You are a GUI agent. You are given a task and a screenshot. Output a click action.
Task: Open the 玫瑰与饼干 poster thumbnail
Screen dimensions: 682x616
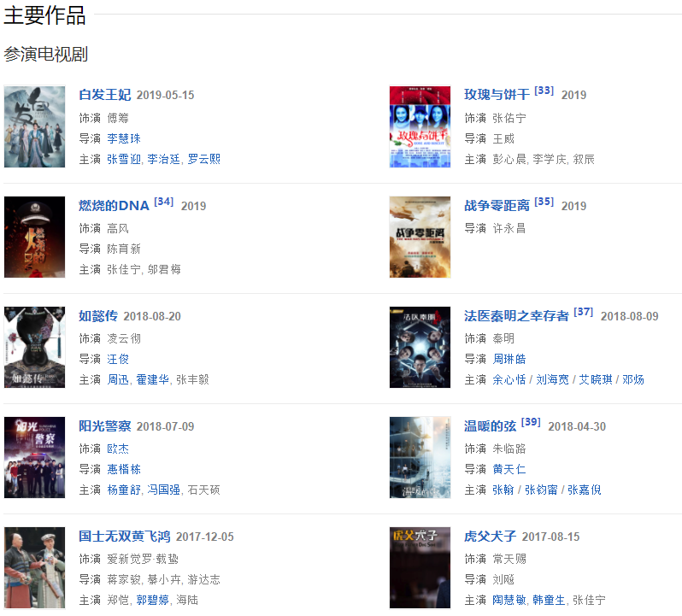420,126
